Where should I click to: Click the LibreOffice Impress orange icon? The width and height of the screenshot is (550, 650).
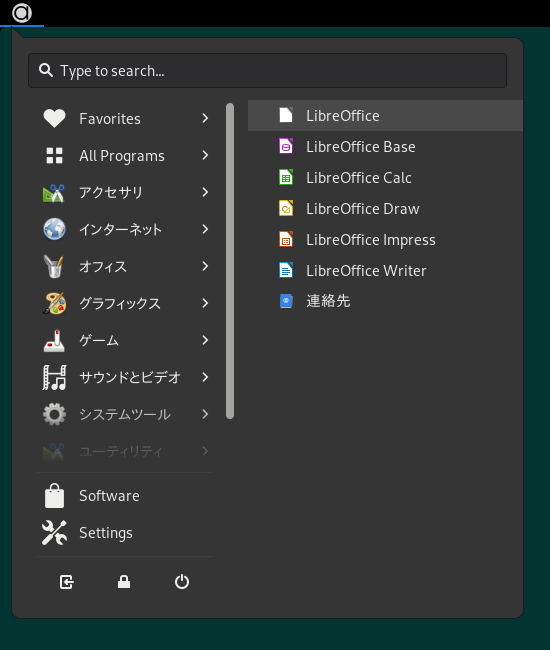point(286,240)
